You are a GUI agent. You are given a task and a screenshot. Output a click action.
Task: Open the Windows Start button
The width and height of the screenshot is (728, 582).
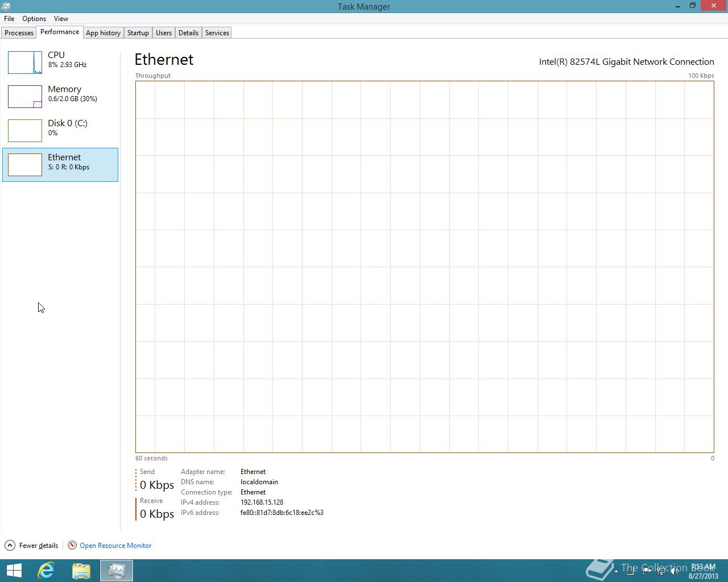pyautogui.click(x=14, y=571)
